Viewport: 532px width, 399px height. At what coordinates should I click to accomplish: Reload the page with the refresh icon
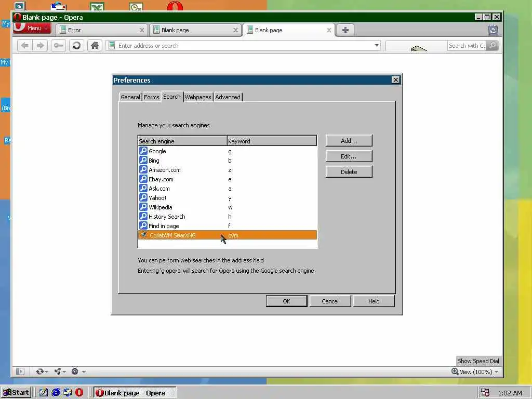(77, 46)
